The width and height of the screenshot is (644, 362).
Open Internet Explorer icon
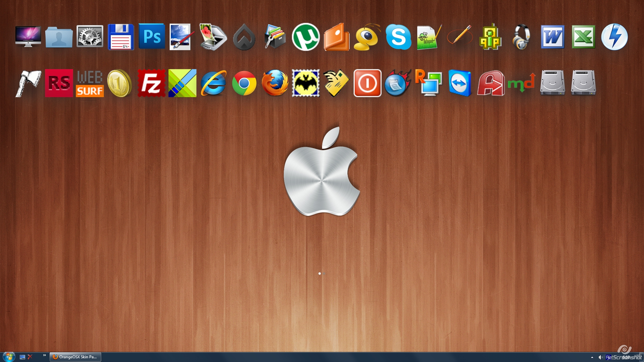click(x=213, y=83)
